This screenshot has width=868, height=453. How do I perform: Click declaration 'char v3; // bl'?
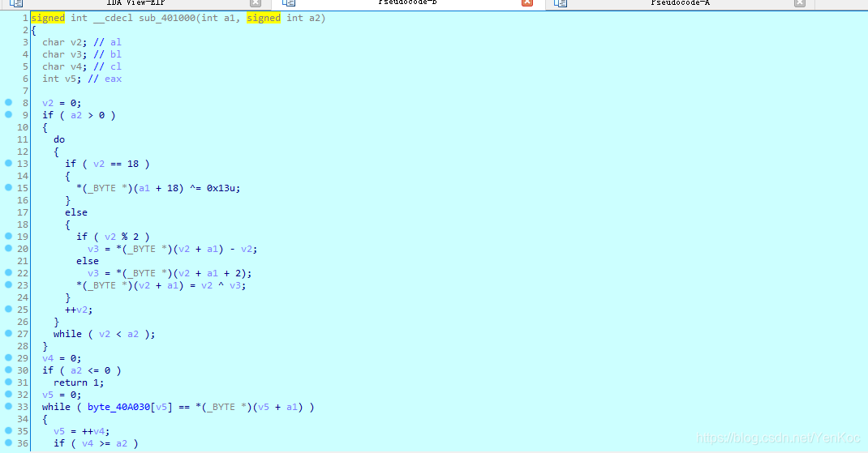(82, 54)
